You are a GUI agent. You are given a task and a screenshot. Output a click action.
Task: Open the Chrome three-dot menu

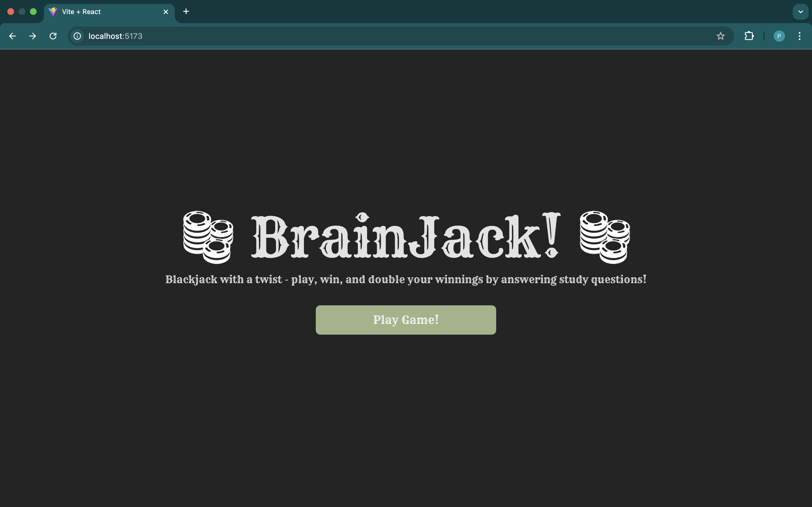pyautogui.click(x=800, y=36)
